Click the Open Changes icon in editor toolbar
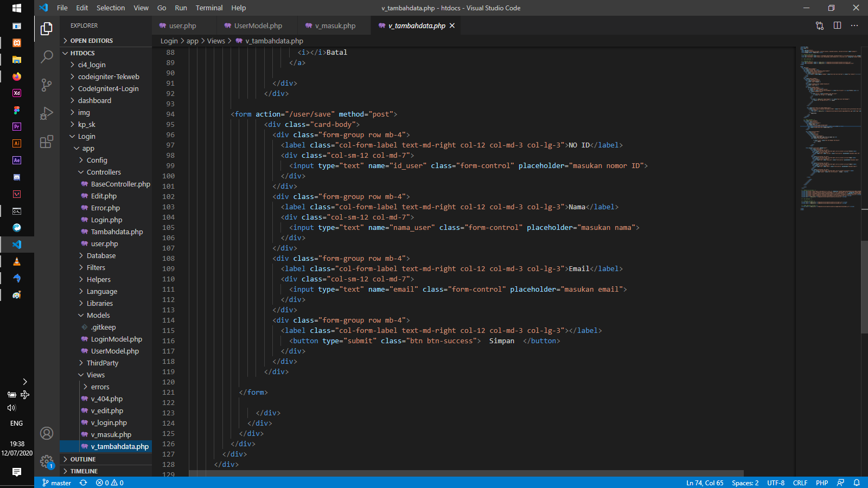The image size is (868, 488). pos(820,25)
